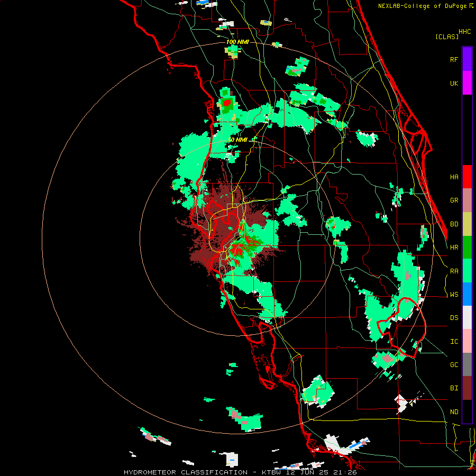Click the 'HA' legend label
476x476 pixels.
[x=454, y=177]
